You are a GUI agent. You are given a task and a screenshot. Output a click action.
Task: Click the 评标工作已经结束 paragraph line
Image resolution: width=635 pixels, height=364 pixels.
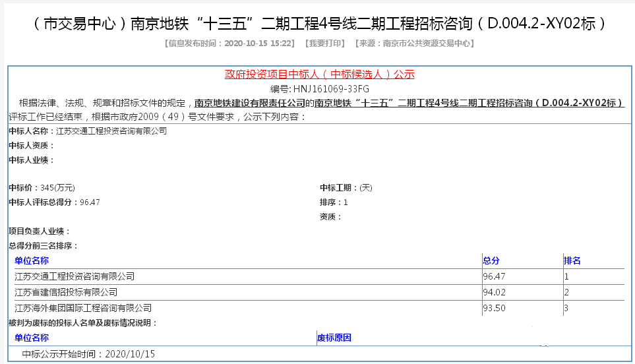[x=157, y=117]
